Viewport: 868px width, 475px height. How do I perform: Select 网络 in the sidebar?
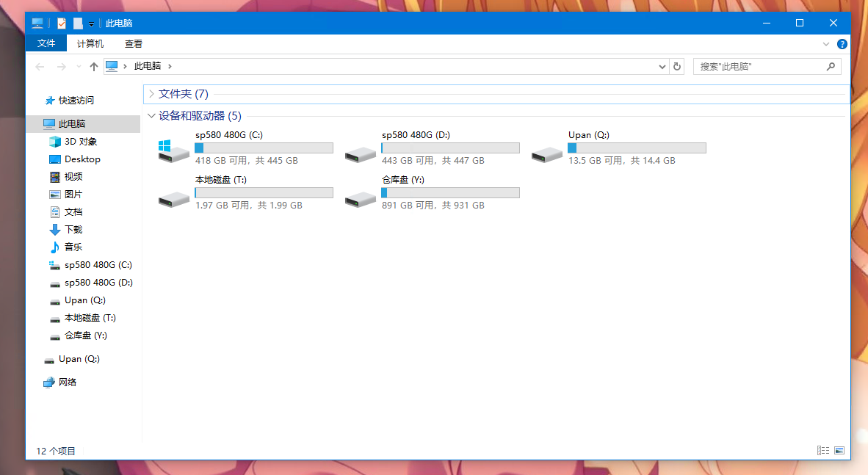pos(68,382)
